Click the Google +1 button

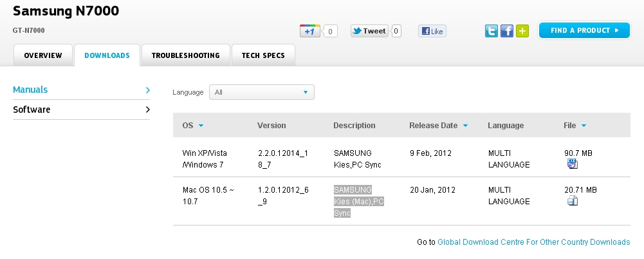tap(309, 31)
